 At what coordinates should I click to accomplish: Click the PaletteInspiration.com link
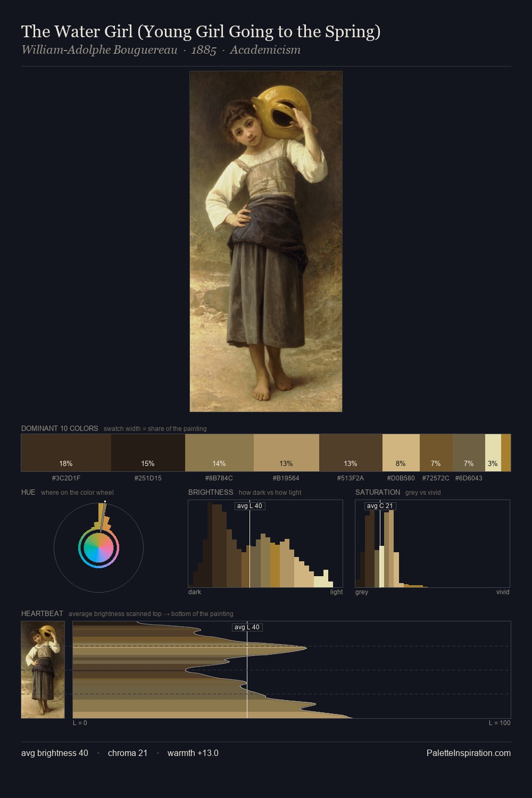[469, 753]
